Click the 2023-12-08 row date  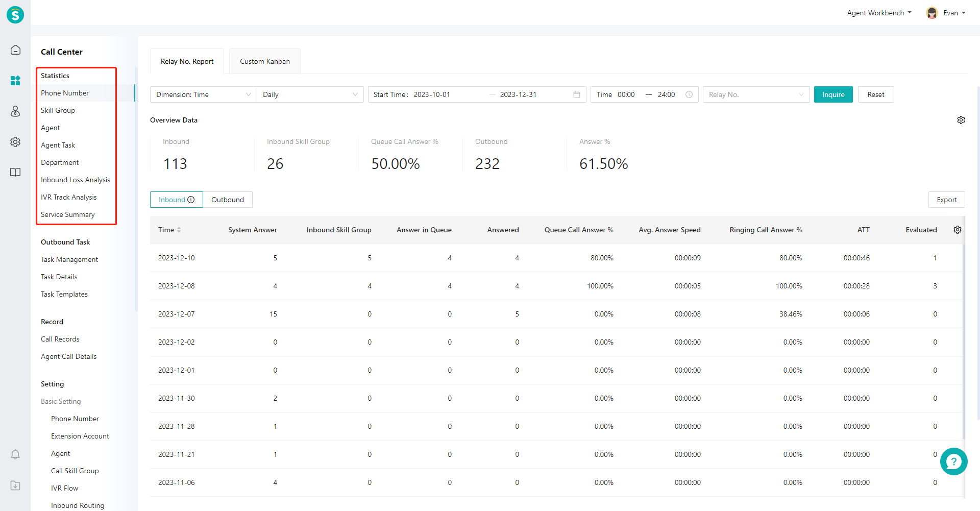(177, 286)
